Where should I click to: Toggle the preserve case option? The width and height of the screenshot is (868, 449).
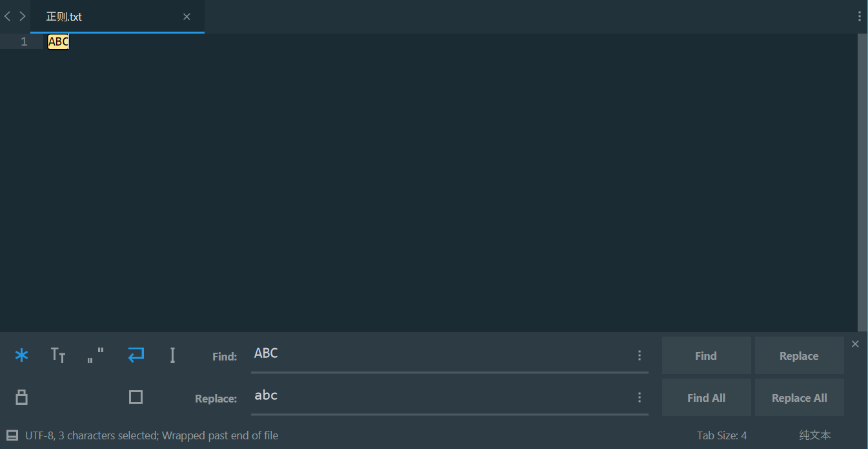22,397
